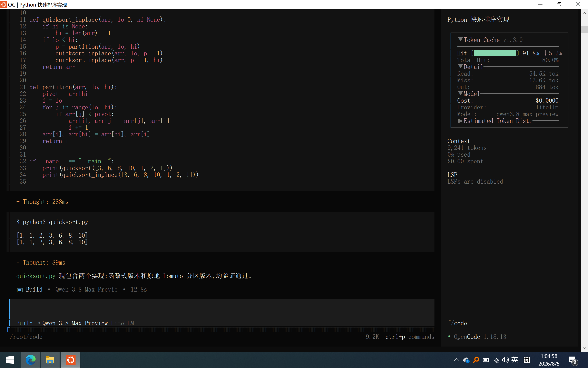Switch input language 英 indicator

point(515,360)
